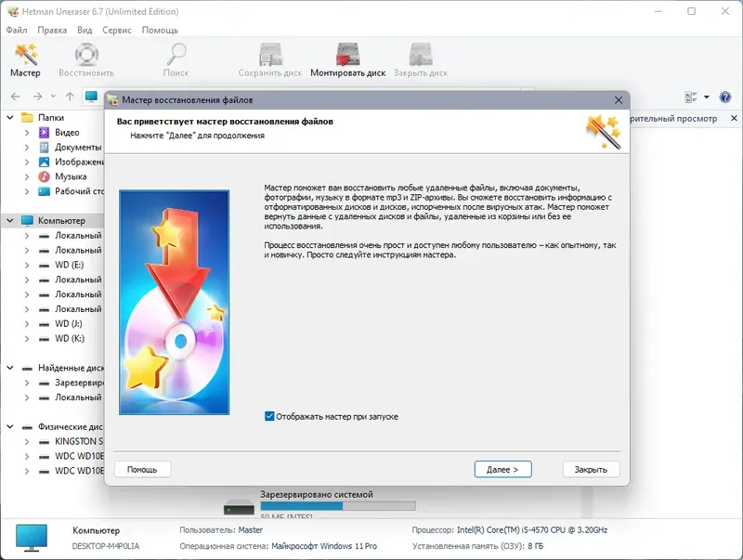This screenshot has height=560, width=743.
Task: Open the Файл menu
Action: pos(17,30)
